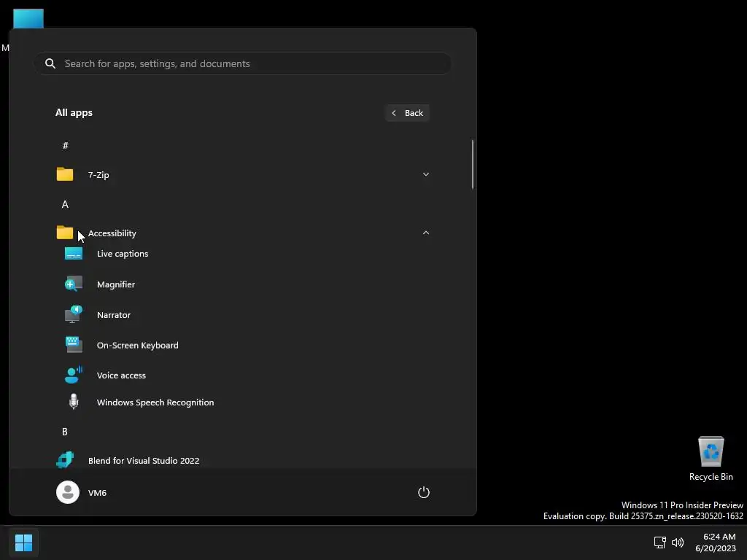
Task: Click the Narrator label
Action: click(113, 315)
